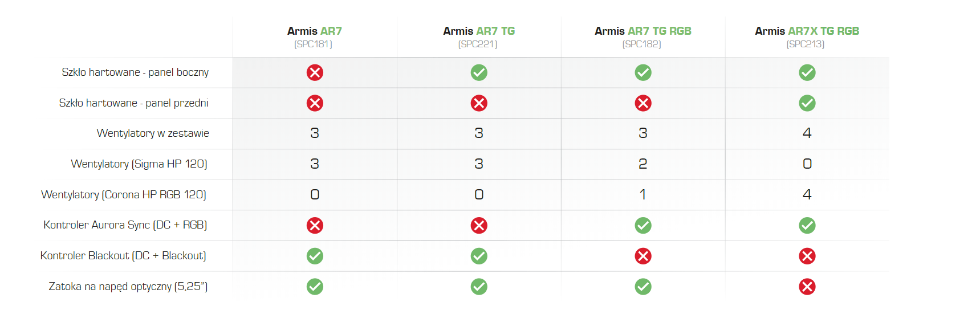Click the value 4 for AR7X Corona fans
Screen dimensions: 980x314
(x=807, y=194)
